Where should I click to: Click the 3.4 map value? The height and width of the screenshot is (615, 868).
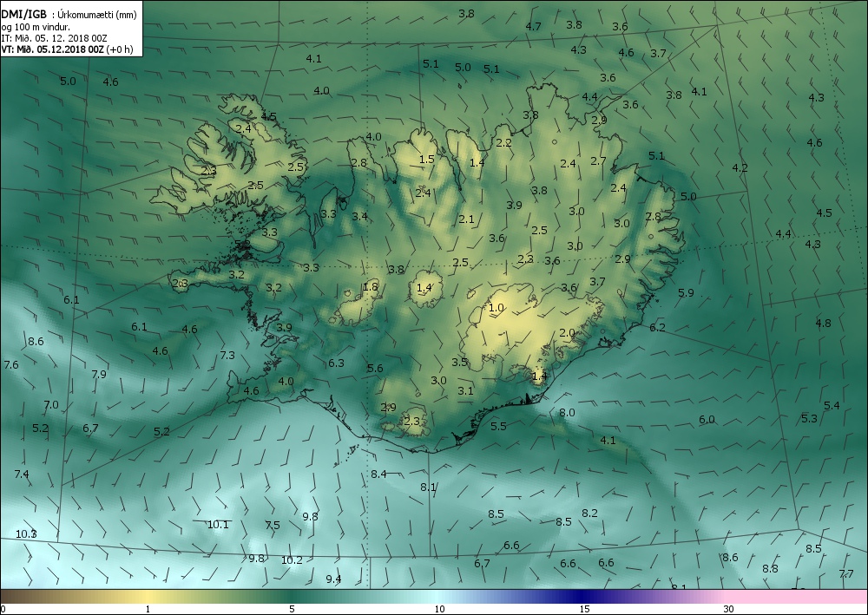(x=360, y=216)
